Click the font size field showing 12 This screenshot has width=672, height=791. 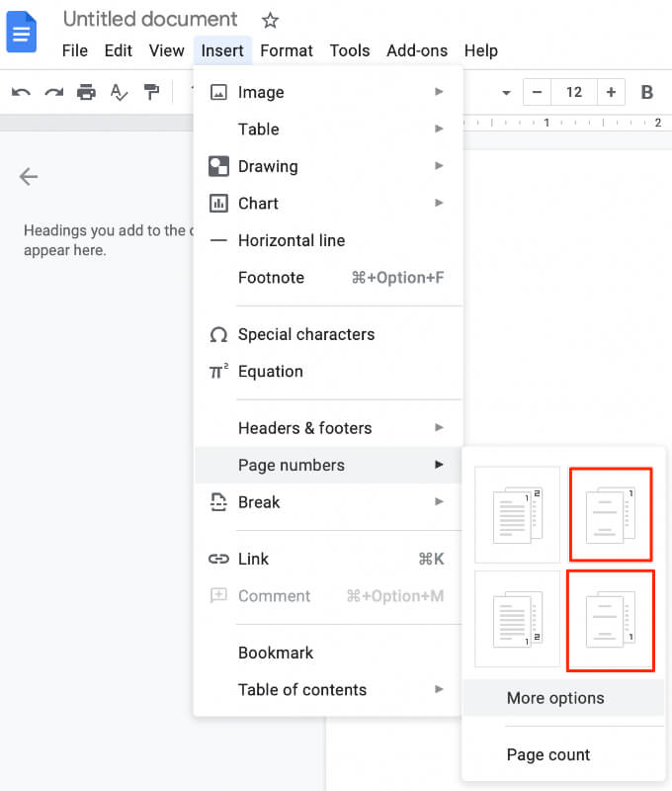coord(574,93)
